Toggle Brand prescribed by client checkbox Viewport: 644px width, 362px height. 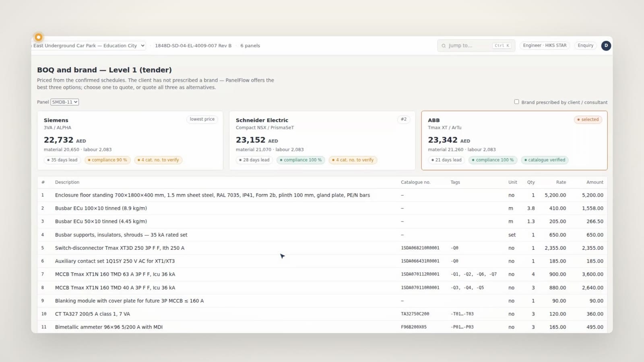coord(516,102)
